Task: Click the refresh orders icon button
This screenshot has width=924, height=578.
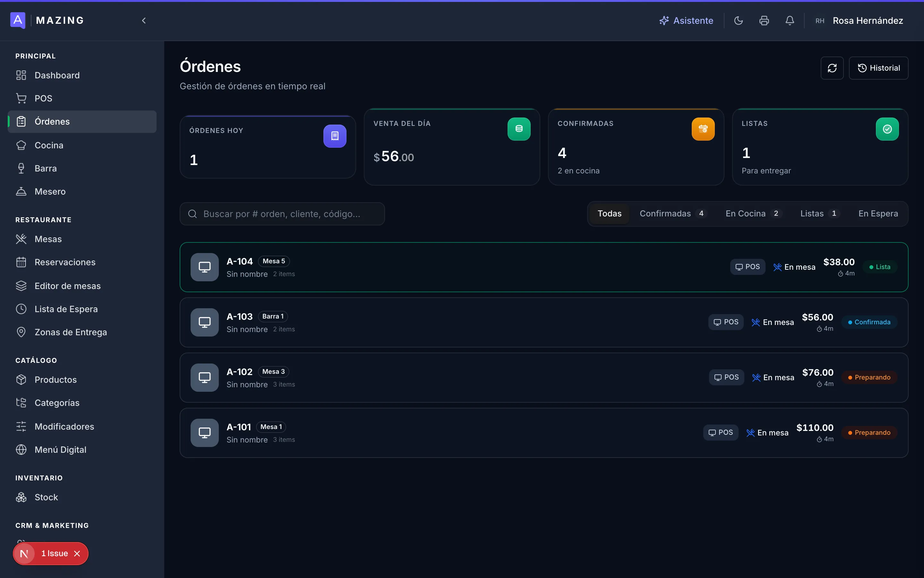Action: coord(832,68)
